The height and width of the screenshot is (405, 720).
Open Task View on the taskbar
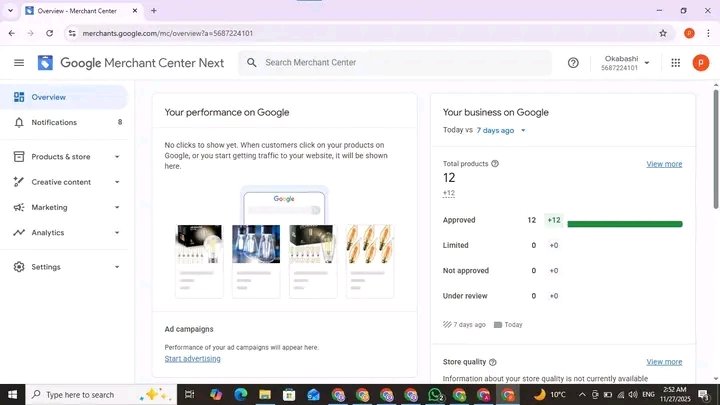point(189,394)
